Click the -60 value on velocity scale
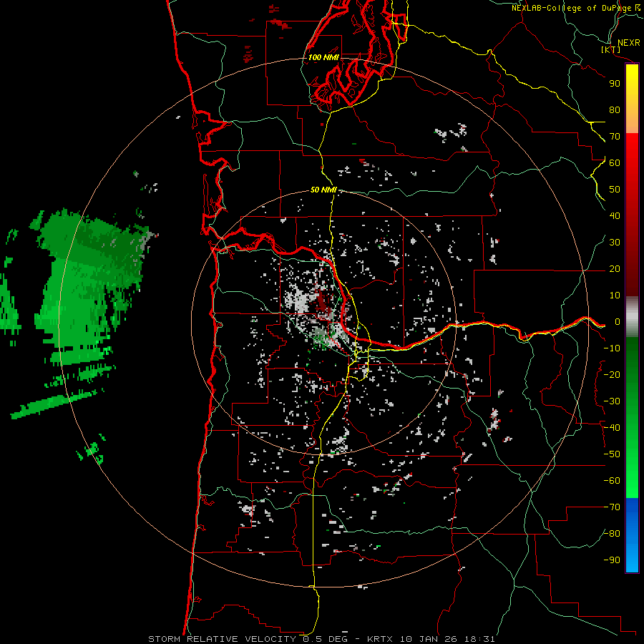Image resolution: width=644 pixels, height=644 pixels. point(612,481)
